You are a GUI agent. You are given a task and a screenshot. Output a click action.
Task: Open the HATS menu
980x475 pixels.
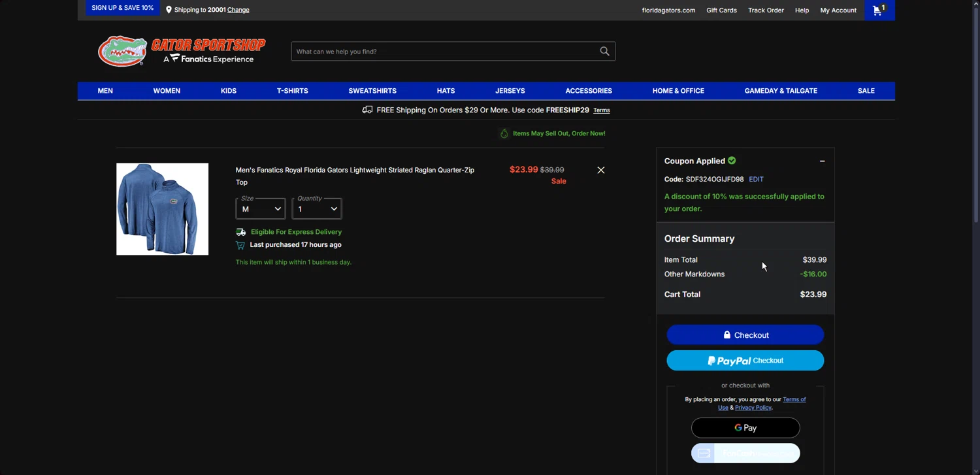pos(446,91)
